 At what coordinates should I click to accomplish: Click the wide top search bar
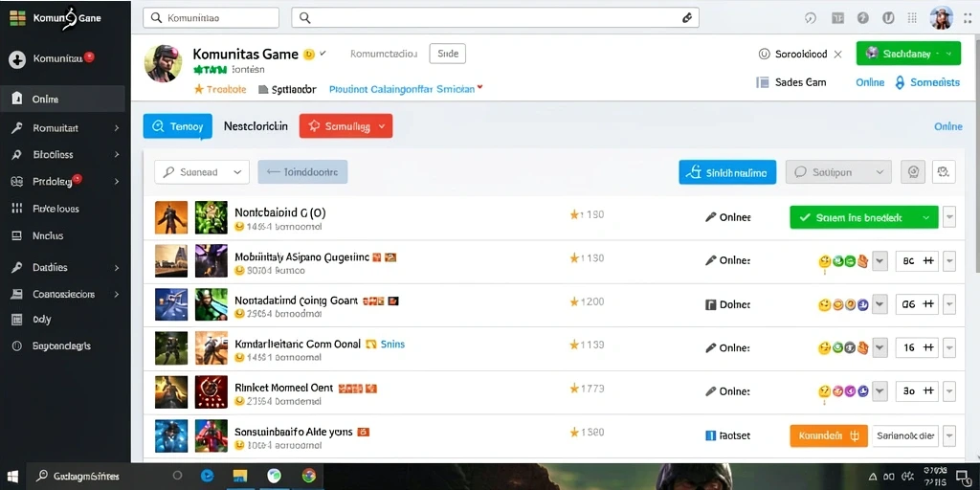coord(495,18)
